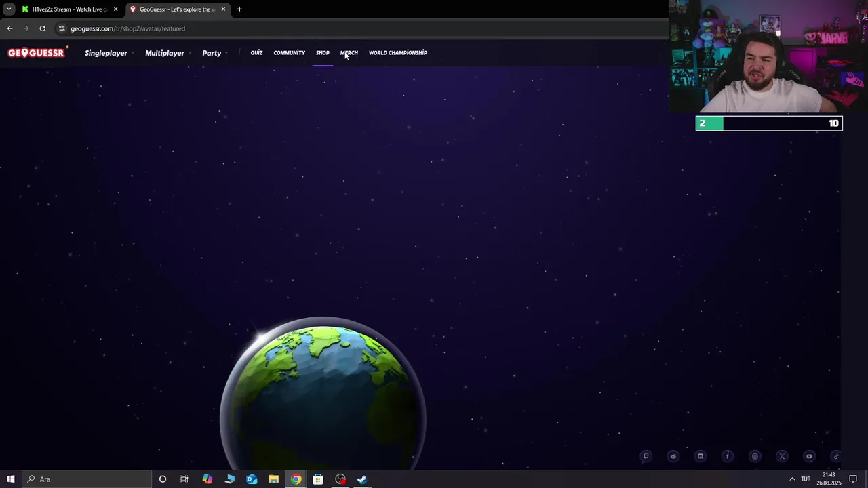This screenshot has height=488, width=868.
Task: Open the Merch page
Action: 349,53
